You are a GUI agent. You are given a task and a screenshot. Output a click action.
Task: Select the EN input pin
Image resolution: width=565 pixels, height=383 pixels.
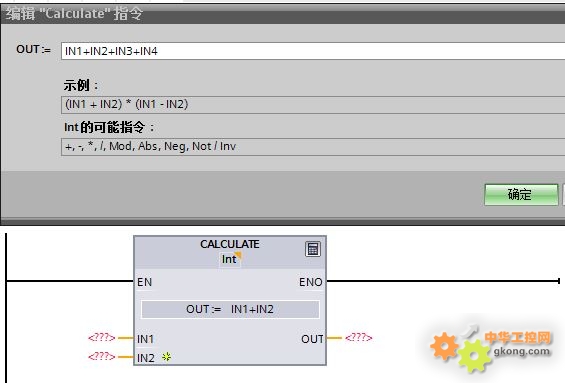tap(144, 282)
